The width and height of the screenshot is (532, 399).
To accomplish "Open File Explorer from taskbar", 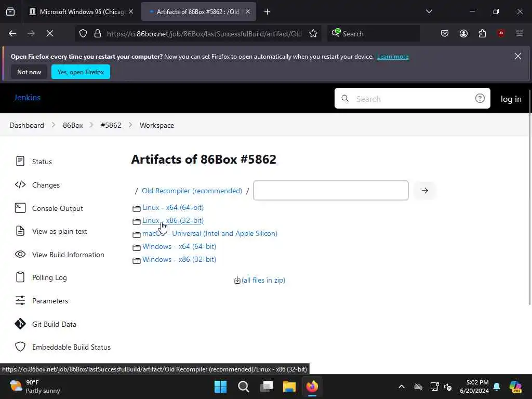I will click(289, 387).
